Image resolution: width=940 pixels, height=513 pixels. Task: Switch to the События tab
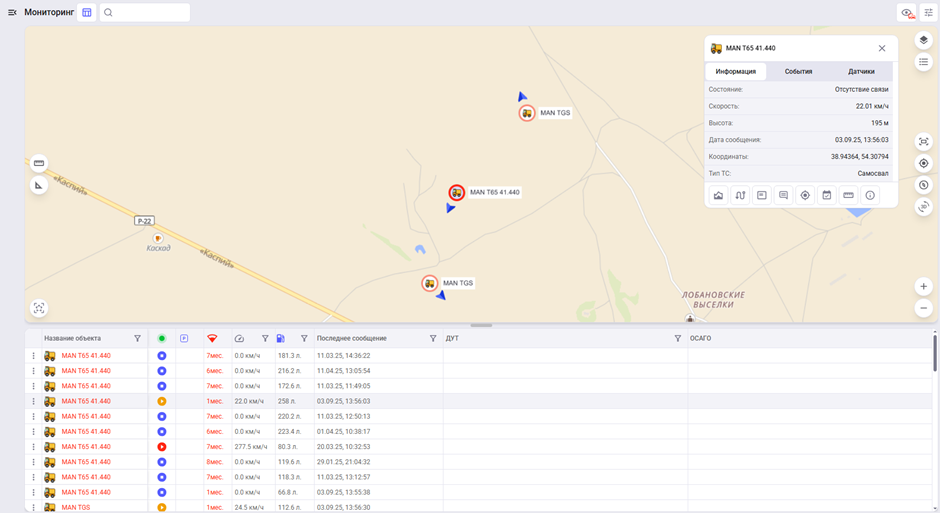798,72
